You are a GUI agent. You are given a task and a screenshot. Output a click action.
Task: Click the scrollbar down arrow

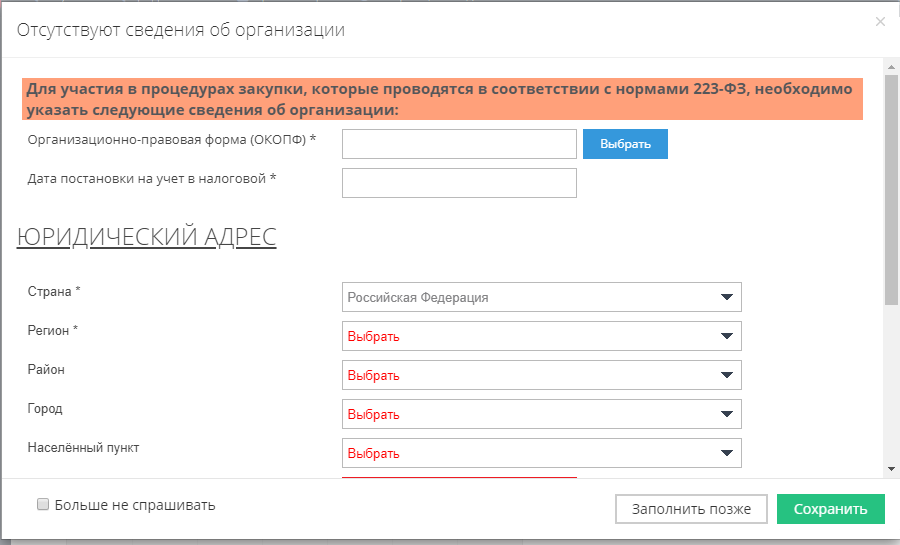point(891,468)
